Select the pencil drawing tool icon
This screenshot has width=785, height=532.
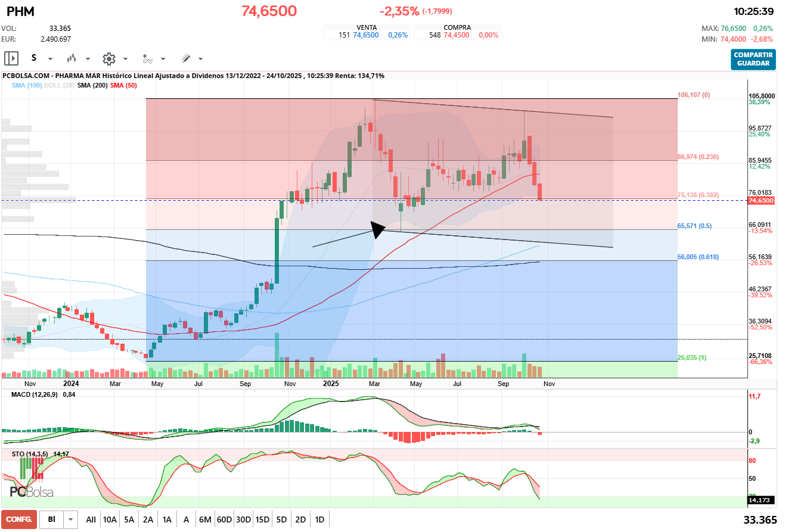click(185, 58)
